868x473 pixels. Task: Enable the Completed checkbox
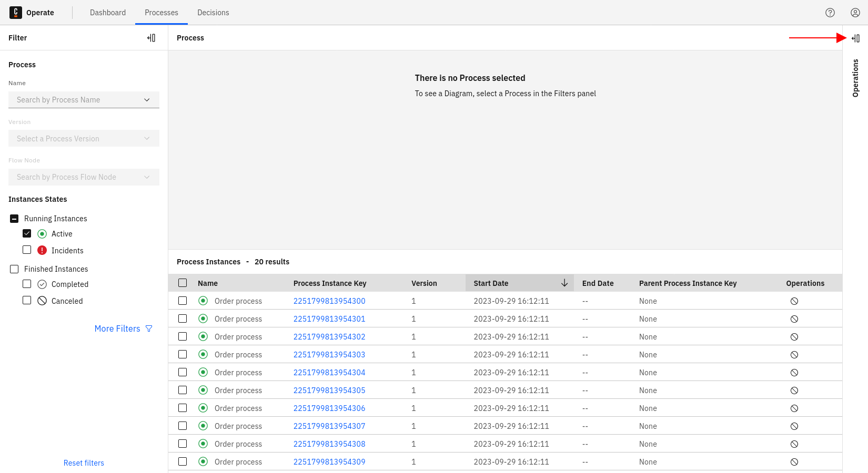[x=27, y=283]
